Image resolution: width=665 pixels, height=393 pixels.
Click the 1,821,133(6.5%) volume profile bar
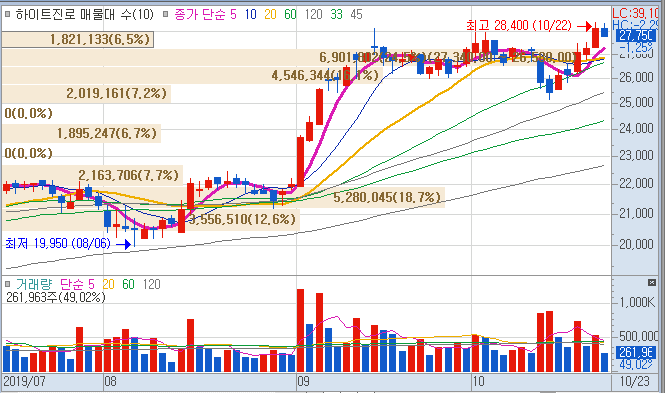pyautogui.click(x=78, y=40)
